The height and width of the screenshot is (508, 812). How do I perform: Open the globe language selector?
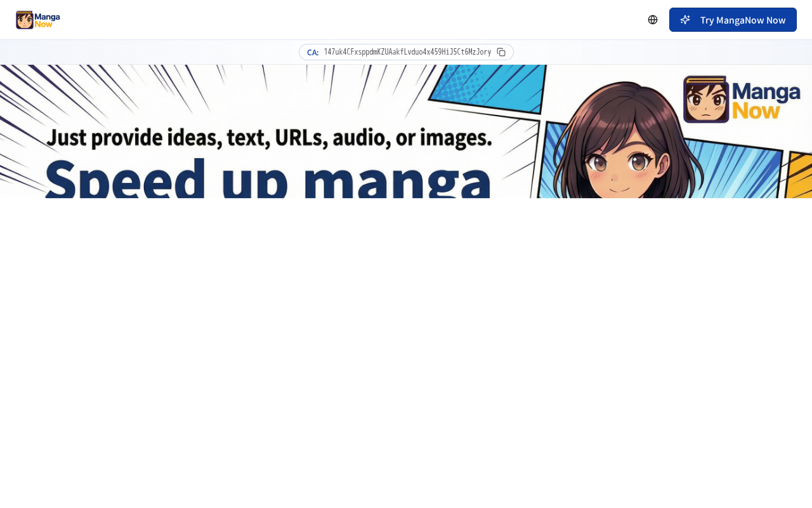tap(653, 20)
